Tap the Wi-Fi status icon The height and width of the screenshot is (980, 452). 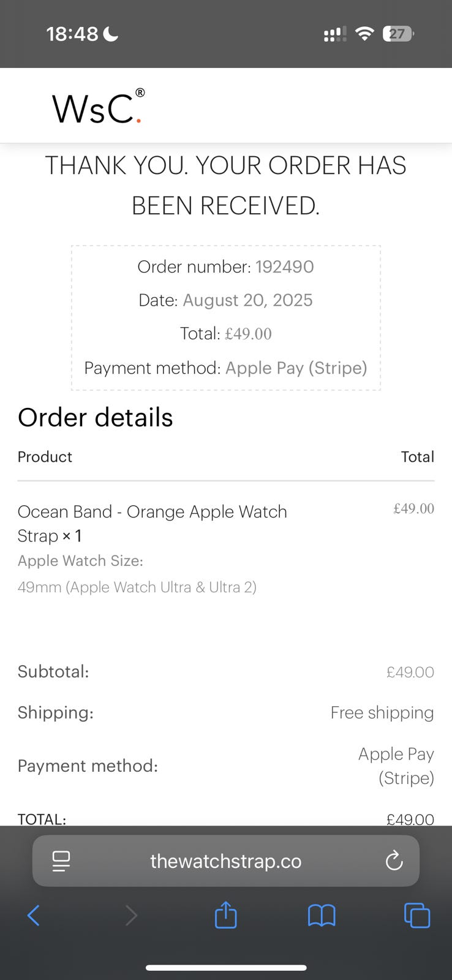(364, 34)
